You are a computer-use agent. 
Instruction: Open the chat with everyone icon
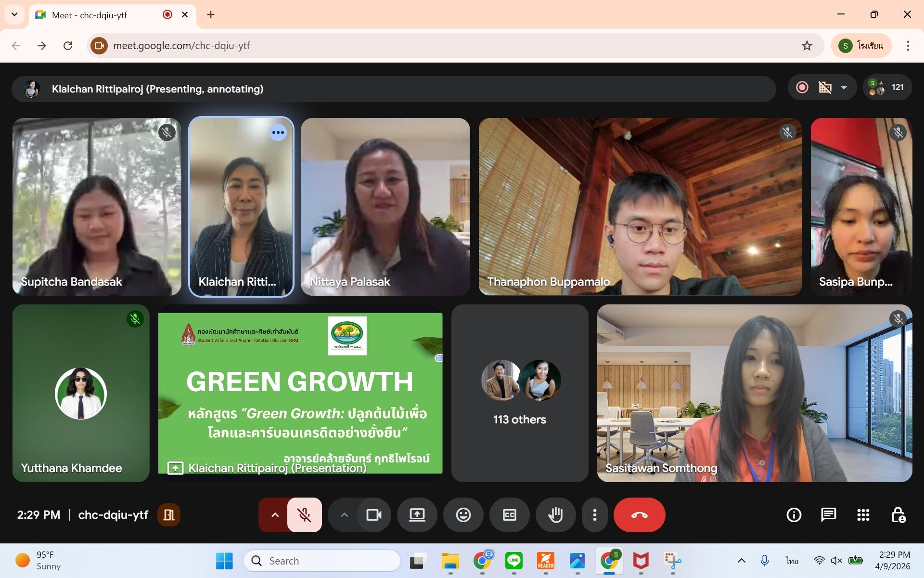tap(828, 515)
